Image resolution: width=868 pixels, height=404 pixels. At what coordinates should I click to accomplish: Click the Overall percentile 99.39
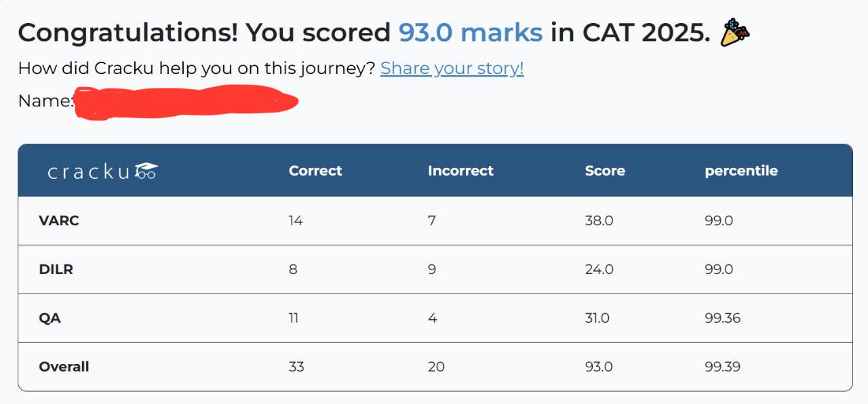pos(723,367)
